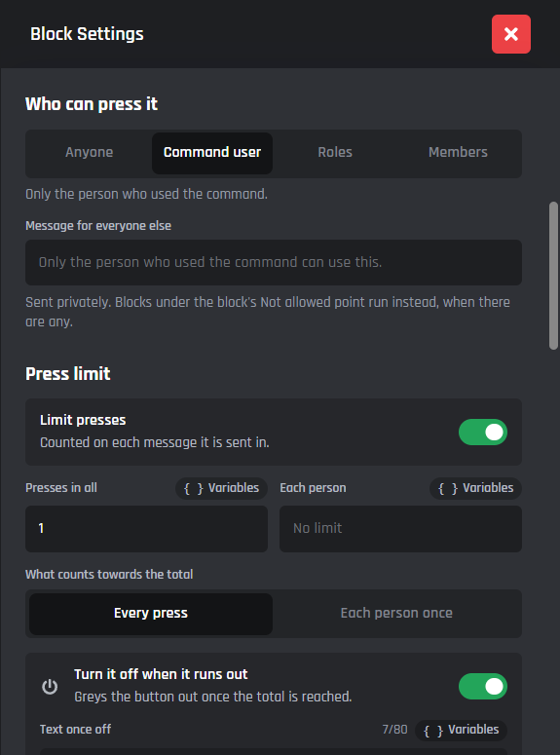Screen dimensions: 560x755
Task: Switch to the Roles option
Action: click(x=335, y=153)
